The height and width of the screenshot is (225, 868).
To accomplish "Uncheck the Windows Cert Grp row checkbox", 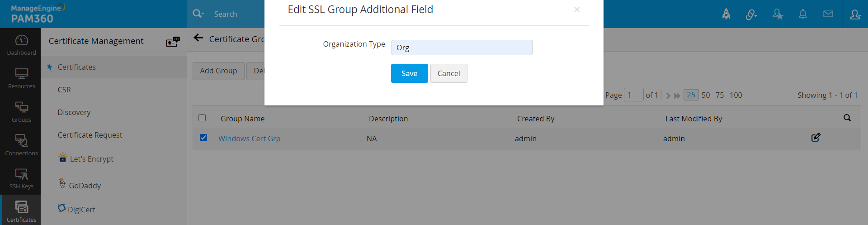I will tap(203, 138).
